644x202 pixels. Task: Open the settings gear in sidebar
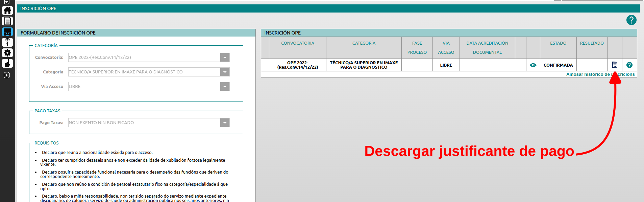(x=7, y=53)
